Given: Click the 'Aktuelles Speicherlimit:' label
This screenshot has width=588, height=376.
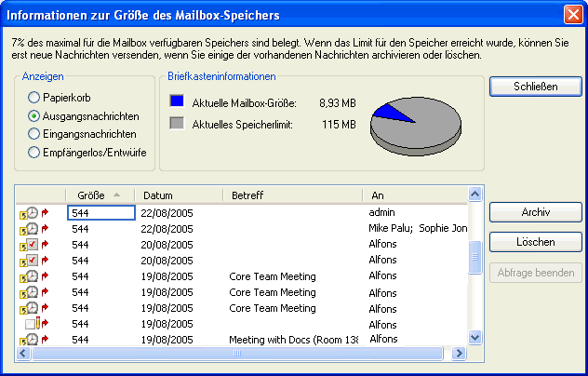Looking at the screenshot, I should (x=242, y=125).
